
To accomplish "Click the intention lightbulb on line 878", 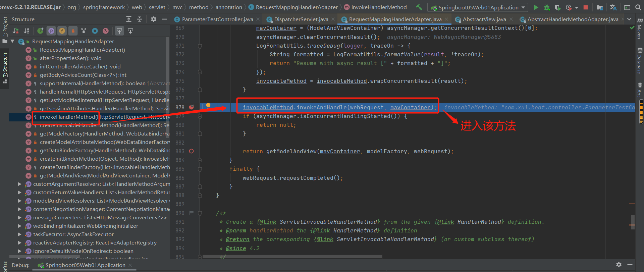I will coord(208,106).
